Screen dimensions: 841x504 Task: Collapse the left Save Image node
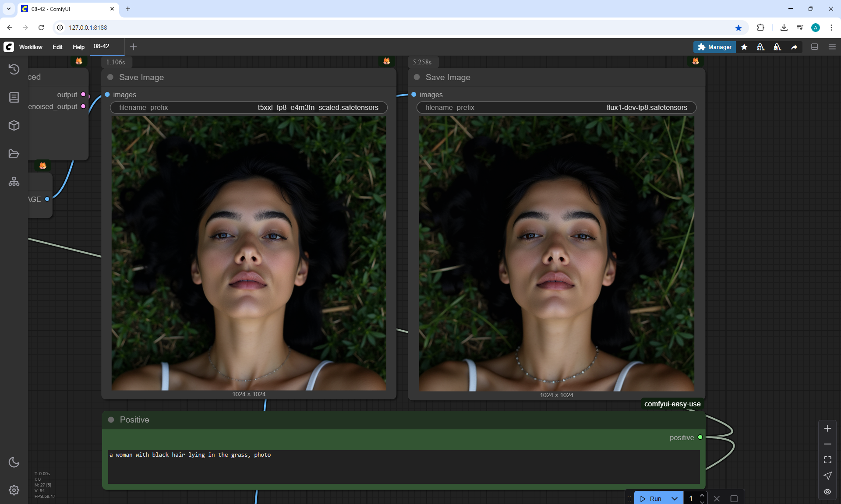[x=110, y=77]
